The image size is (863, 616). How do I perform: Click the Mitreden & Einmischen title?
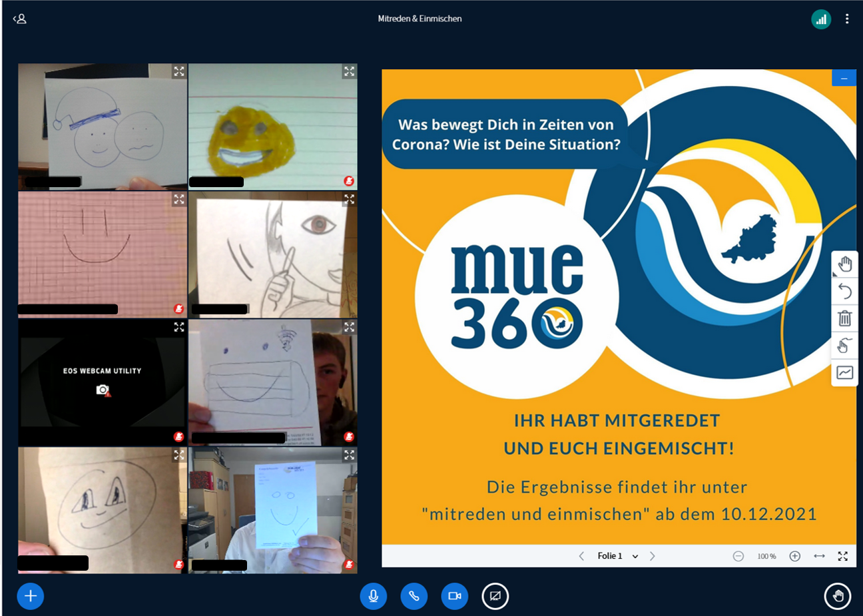click(420, 19)
